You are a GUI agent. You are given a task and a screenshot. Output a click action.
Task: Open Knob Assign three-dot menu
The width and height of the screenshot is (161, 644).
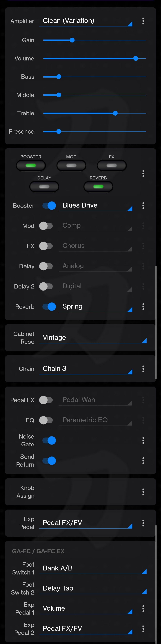click(x=143, y=492)
